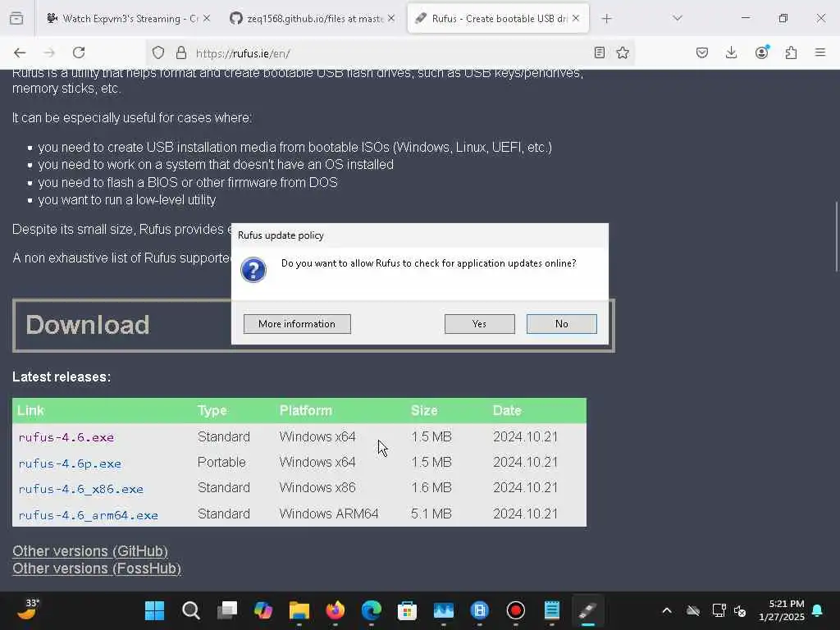The width and height of the screenshot is (840, 630).
Task: Click the 5.1 MB size cell
Action: tap(431, 514)
